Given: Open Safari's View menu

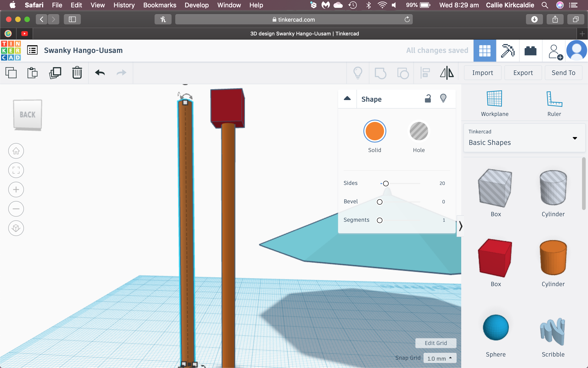Looking at the screenshot, I should pos(98,5).
